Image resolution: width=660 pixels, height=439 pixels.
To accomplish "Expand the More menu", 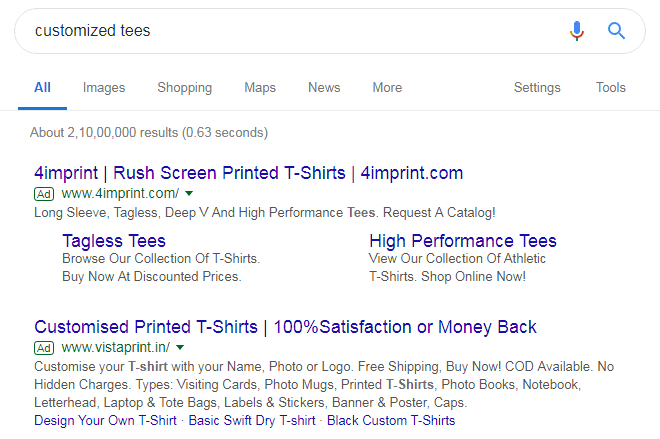I will [387, 88].
